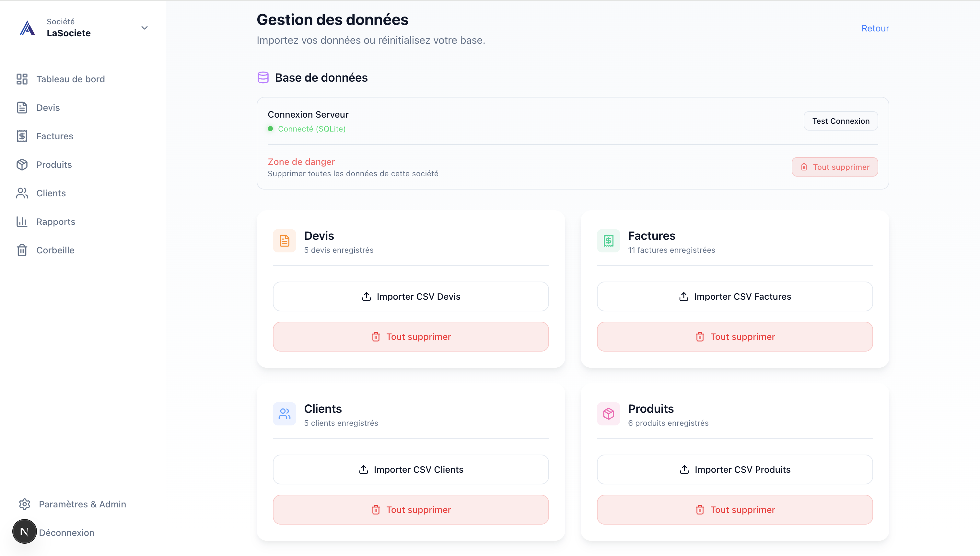980x556 pixels.
Task: Click Importer CSV Factures
Action: [x=734, y=296]
